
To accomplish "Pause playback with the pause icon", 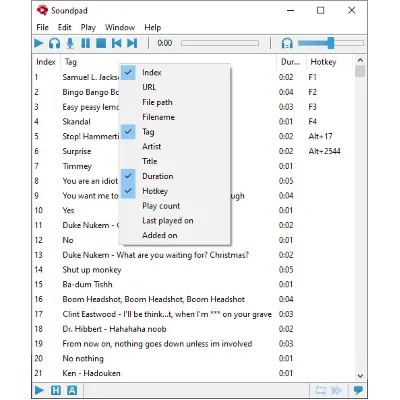I will tap(86, 43).
